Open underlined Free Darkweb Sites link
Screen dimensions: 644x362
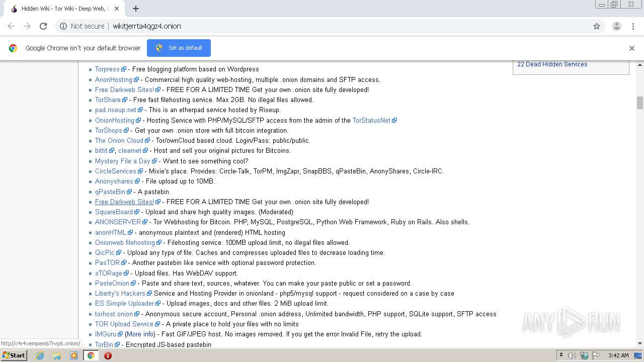(124, 202)
